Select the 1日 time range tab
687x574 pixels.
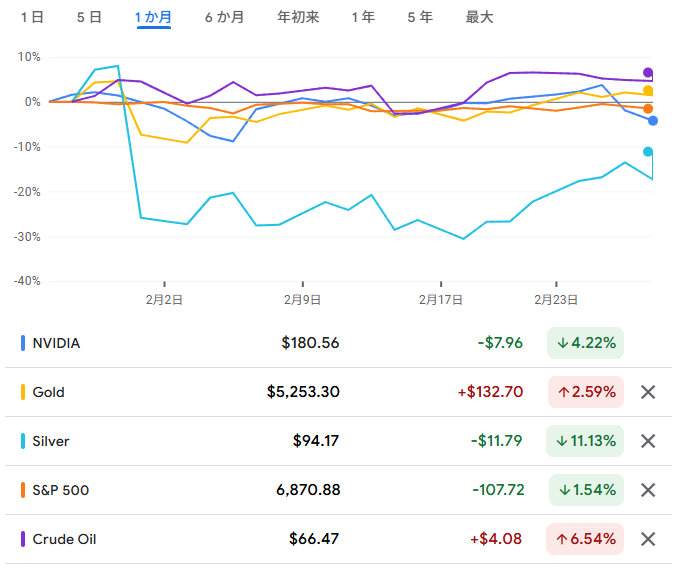point(32,17)
